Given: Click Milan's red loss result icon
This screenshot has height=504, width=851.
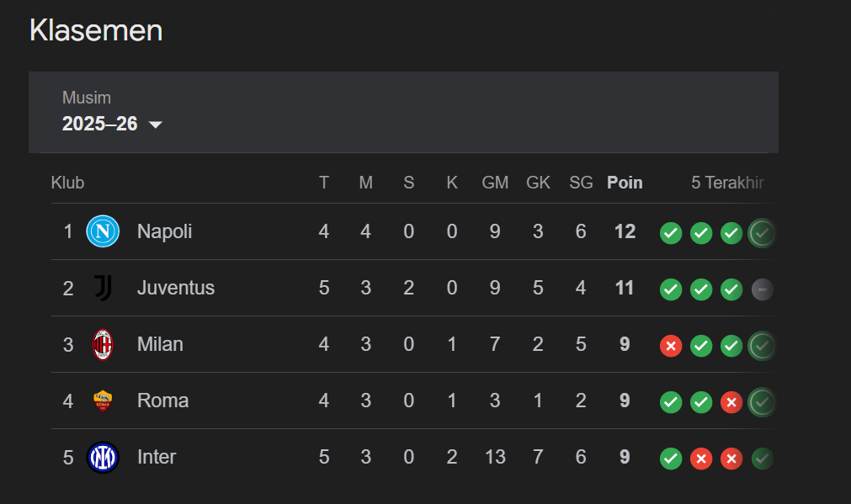Looking at the screenshot, I should (671, 346).
